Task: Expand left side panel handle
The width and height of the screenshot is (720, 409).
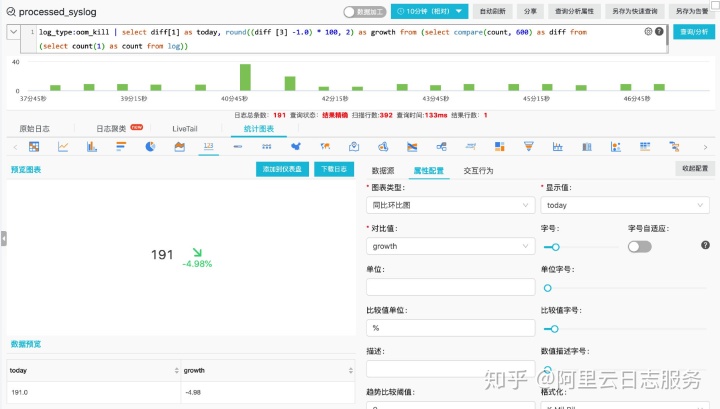Action: click(4, 239)
